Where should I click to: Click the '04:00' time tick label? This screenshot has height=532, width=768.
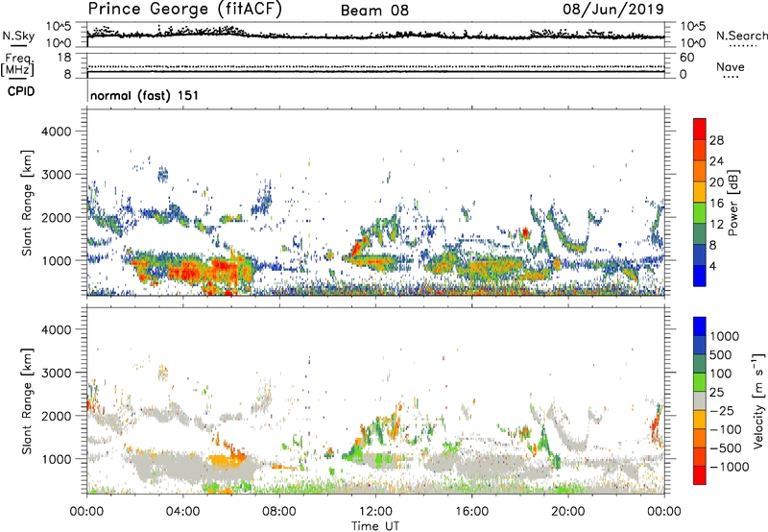click(x=182, y=512)
